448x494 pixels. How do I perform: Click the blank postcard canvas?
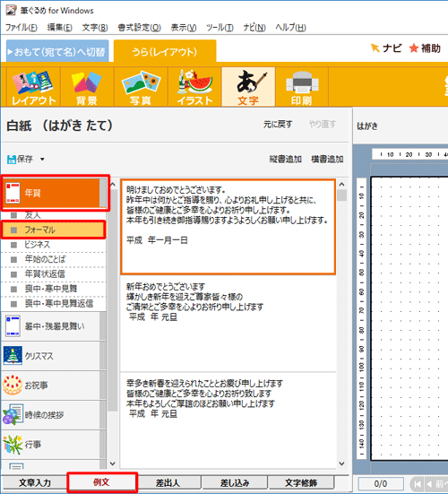pos(409,318)
